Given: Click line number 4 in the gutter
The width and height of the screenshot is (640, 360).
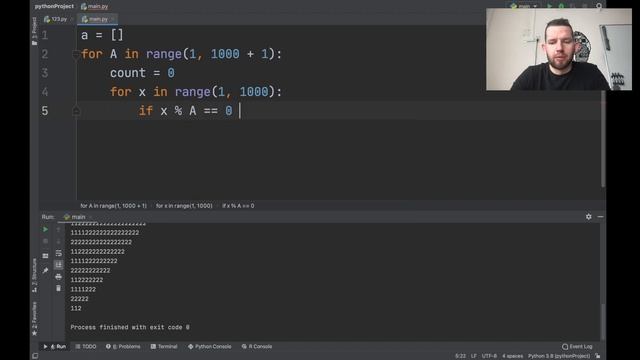Looking at the screenshot, I should point(45,92).
